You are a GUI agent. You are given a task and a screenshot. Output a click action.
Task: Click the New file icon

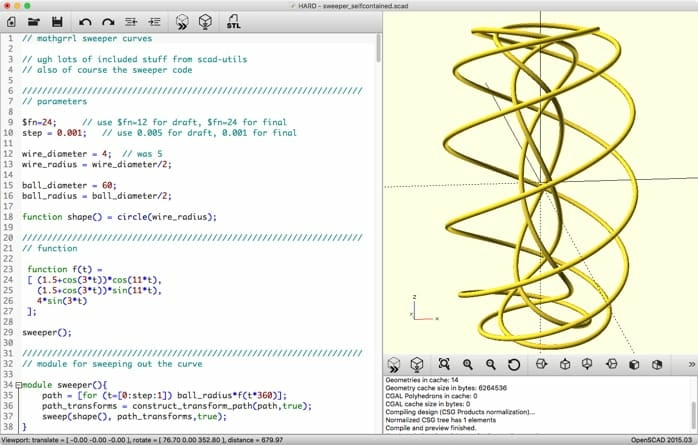coord(11,20)
